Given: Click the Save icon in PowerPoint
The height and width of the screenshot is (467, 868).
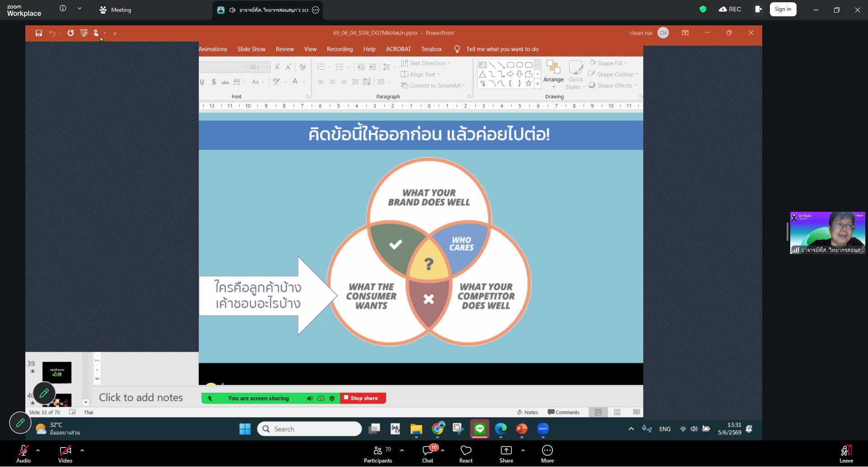Looking at the screenshot, I should click(x=39, y=33).
